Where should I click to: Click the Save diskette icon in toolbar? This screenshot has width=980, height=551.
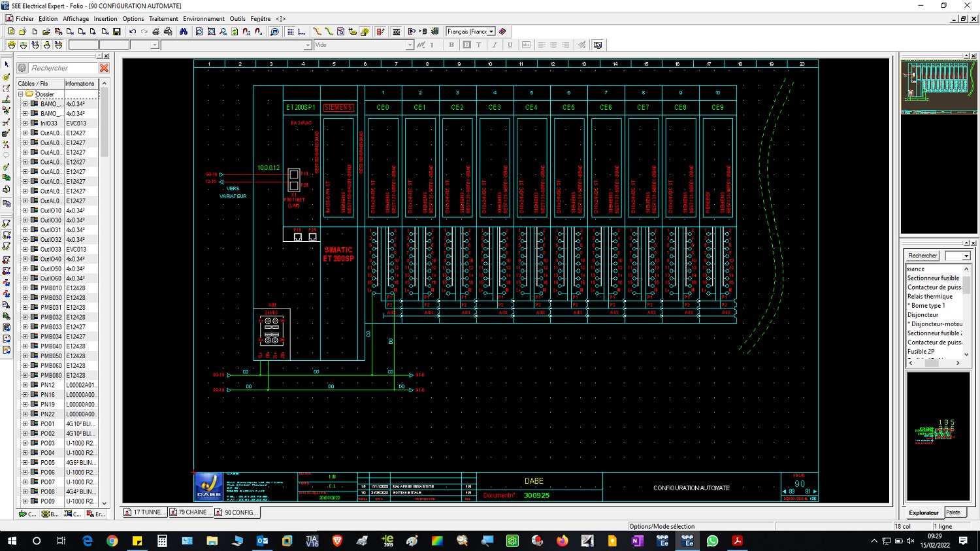click(x=117, y=31)
